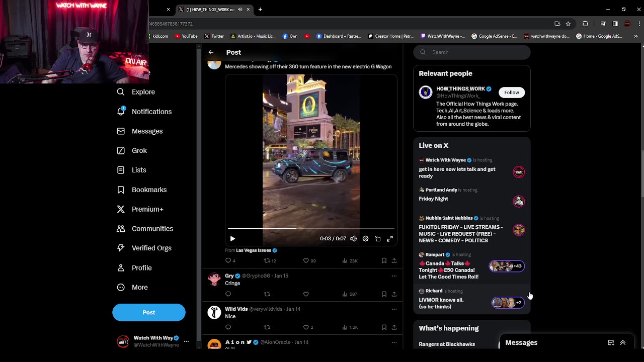View 587 views on Gry's reply
This screenshot has width=644, height=362.
[350, 294]
